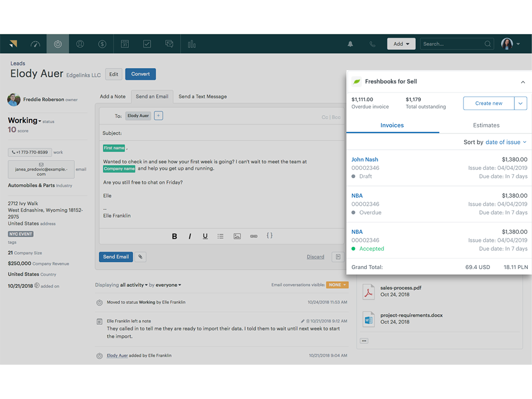This screenshot has width=532, height=399.
Task: Toggle underline formatting in the email editor
Action: click(x=205, y=236)
